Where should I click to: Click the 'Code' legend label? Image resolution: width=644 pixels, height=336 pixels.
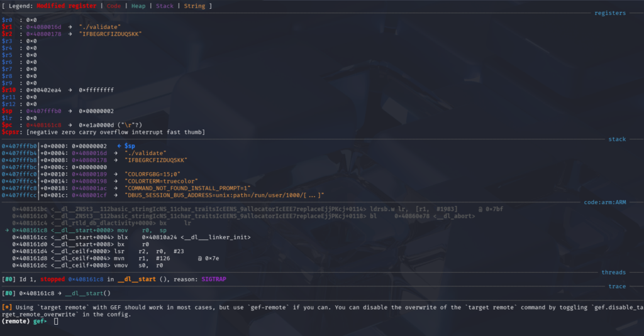[x=114, y=6]
